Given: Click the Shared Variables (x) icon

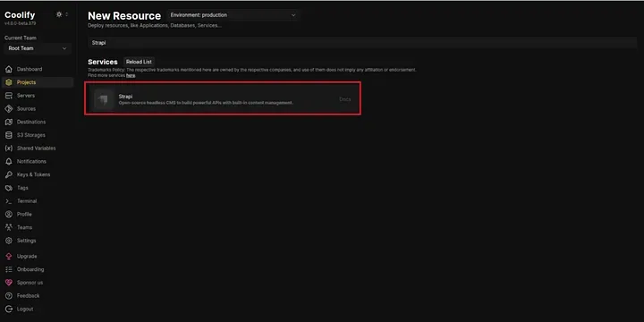Looking at the screenshot, I should [x=9, y=148].
